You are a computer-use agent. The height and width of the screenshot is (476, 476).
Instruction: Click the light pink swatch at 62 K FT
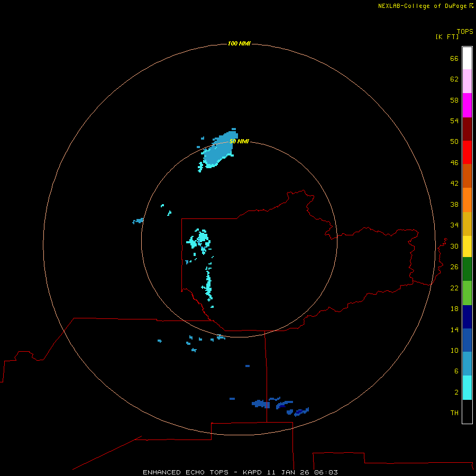pyautogui.click(x=467, y=81)
